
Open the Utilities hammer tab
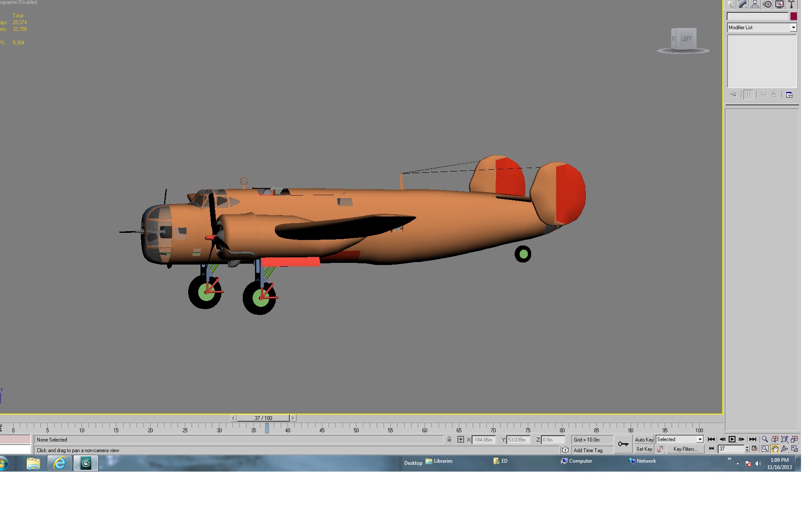click(x=791, y=4)
